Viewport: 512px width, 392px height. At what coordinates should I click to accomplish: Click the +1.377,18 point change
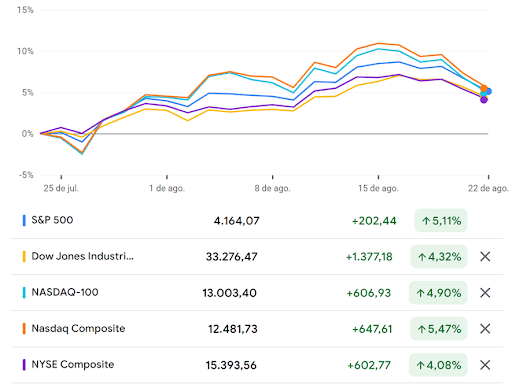pyautogui.click(x=369, y=257)
